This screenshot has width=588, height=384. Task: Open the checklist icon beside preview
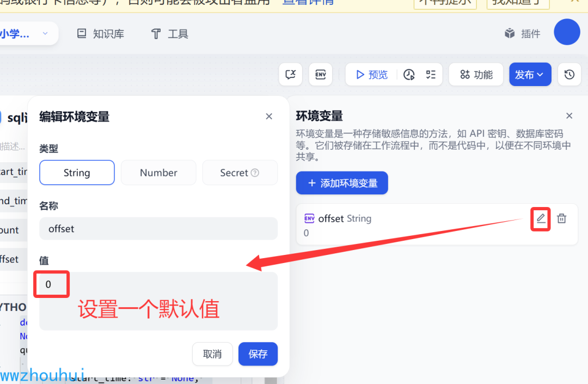pos(431,75)
